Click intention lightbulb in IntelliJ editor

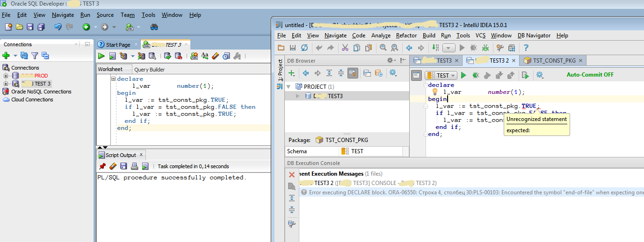point(434,92)
